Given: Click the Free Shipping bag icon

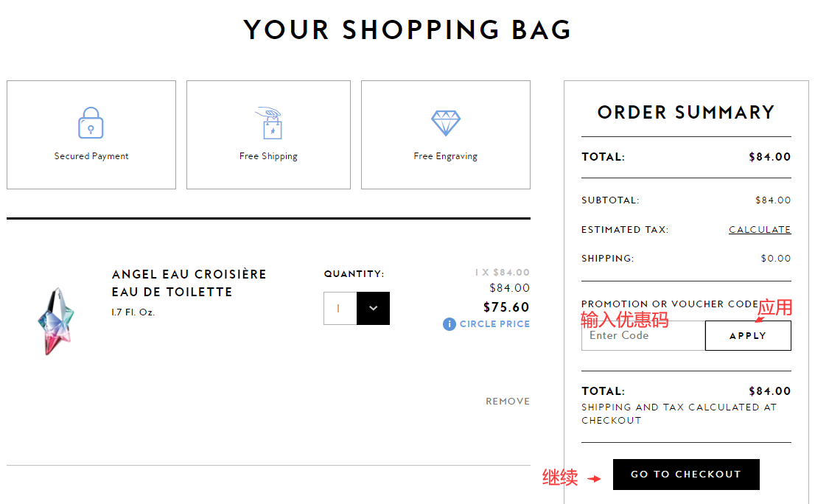Looking at the screenshot, I should [268, 124].
